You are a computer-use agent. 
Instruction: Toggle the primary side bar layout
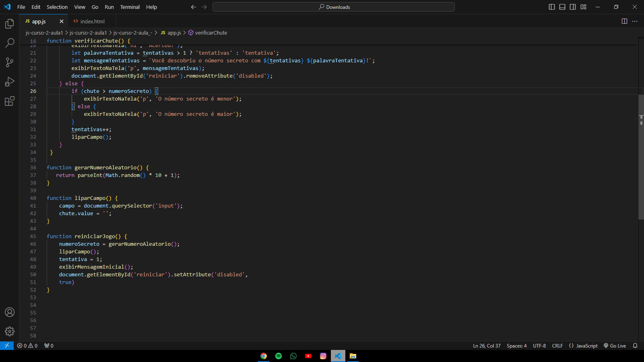552,7
